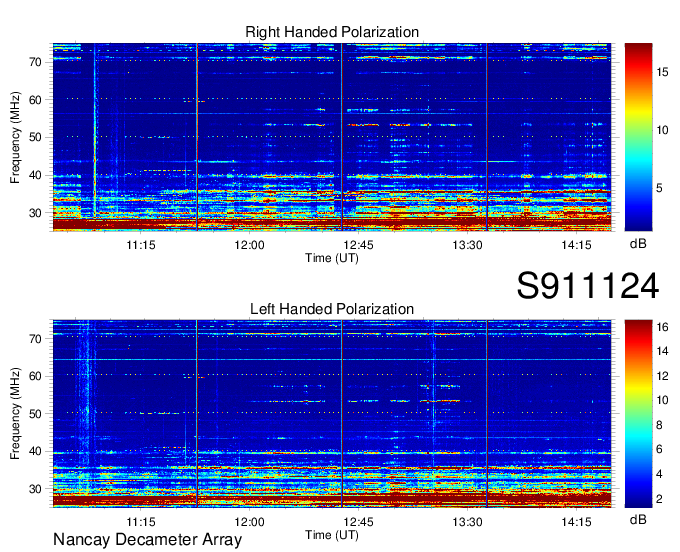Screen dimensions: 680x552
Task: Click the 5 label on Right Handed colorbar
Action: pyautogui.click(x=659, y=188)
